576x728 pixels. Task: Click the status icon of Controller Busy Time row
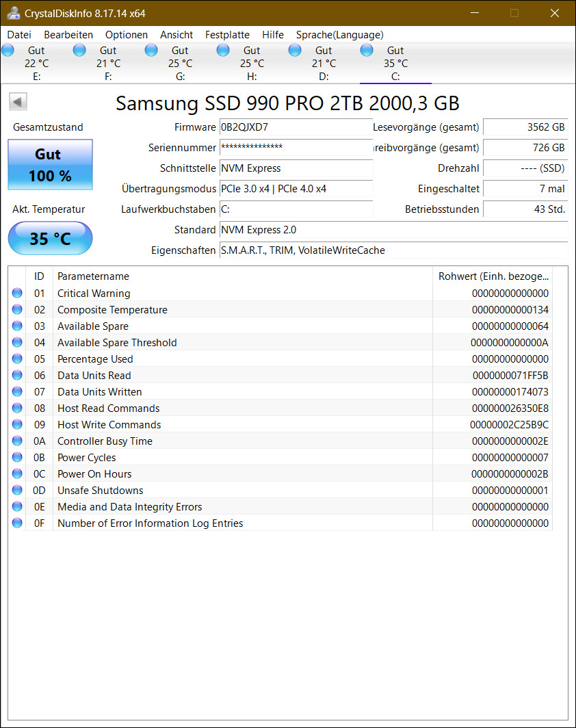click(17, 441)
